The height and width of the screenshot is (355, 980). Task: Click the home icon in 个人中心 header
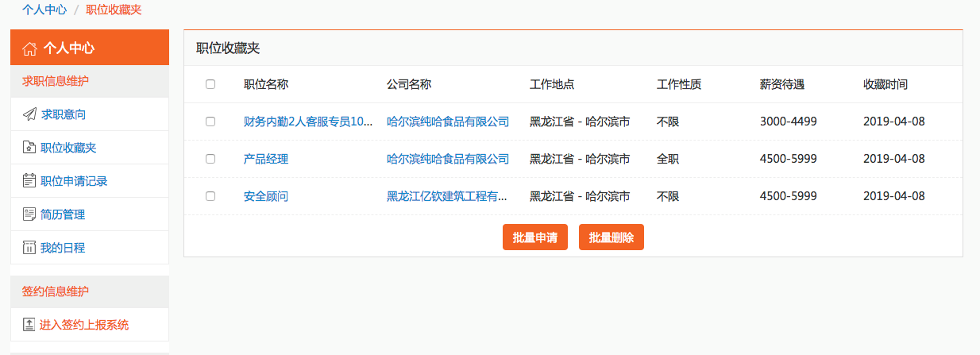(x=29, y=48)
